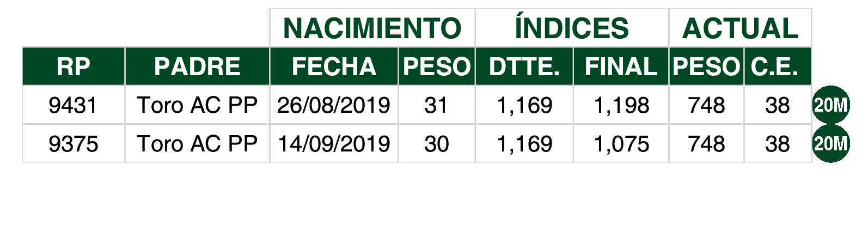Click the 20M badge beside row 9431
This screenshot has height=225, width=868.
pyautogui.click(x=831, y=105)
